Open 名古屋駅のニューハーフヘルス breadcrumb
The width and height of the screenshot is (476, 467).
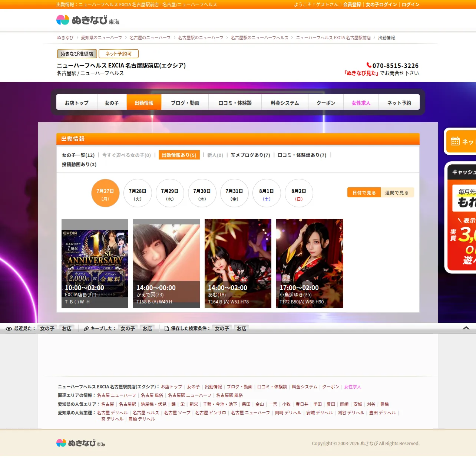(x=260, y=38)
